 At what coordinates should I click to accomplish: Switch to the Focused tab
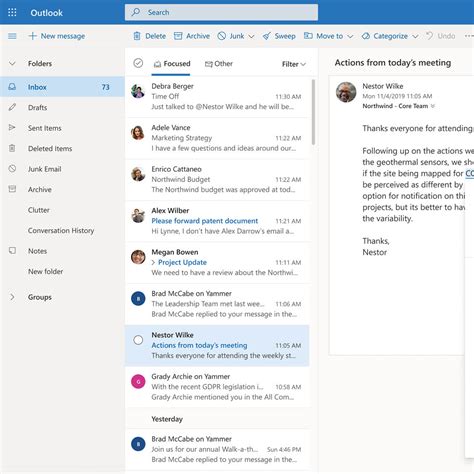[x=172, y=64]
